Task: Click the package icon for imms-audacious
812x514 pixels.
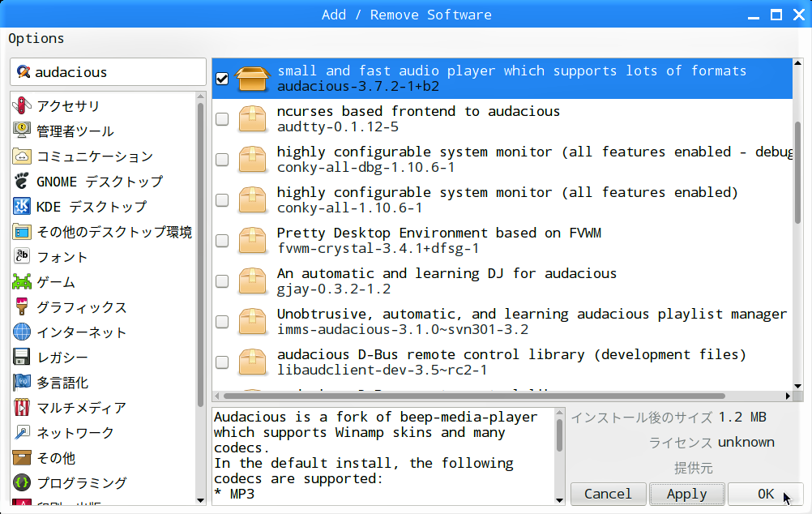Action: (x=252, y=321)
